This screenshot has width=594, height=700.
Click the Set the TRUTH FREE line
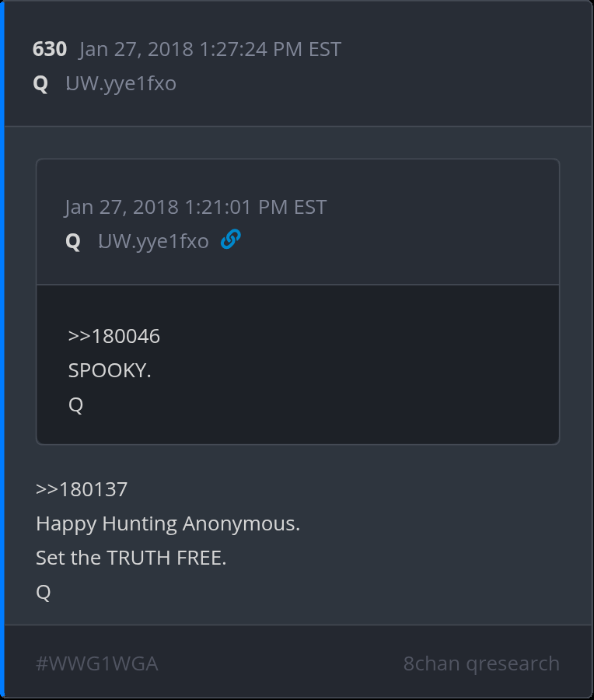point(131,558)
